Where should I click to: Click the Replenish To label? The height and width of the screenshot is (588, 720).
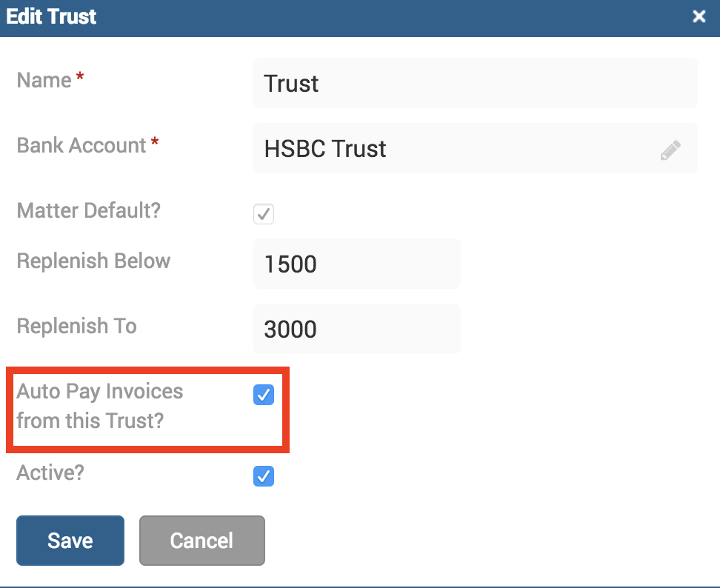click(76, 326)
